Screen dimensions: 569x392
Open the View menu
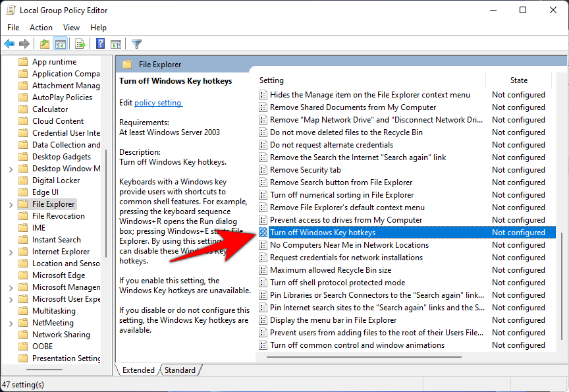coord(71,27)
